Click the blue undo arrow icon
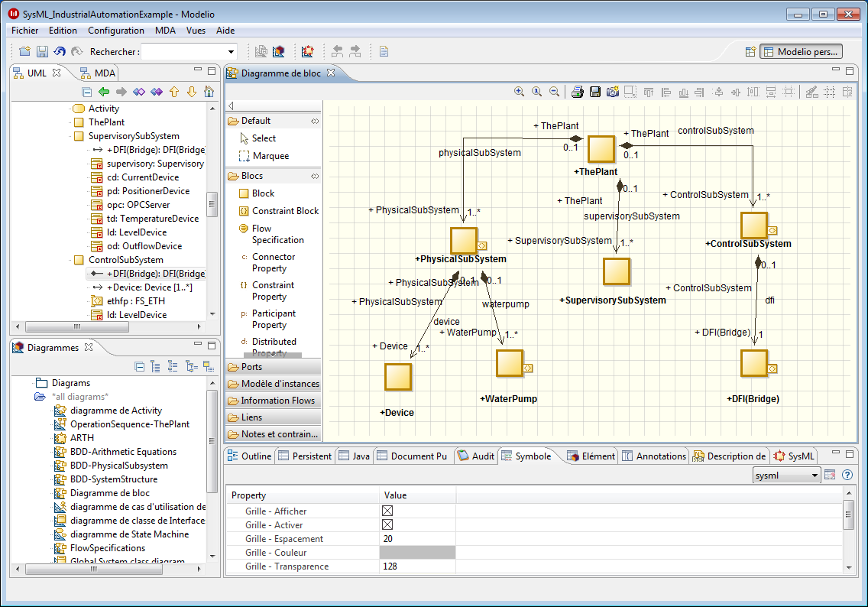 coord(60,51)
